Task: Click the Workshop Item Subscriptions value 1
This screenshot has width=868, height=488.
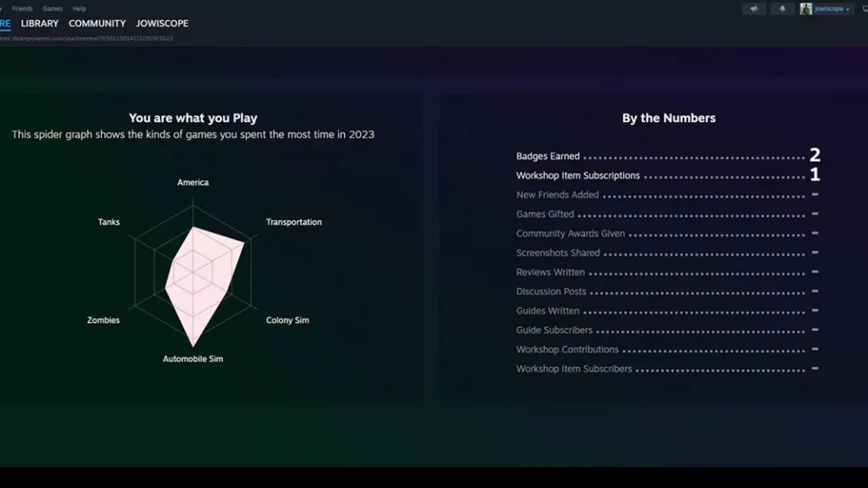Action: coord(815,175)
